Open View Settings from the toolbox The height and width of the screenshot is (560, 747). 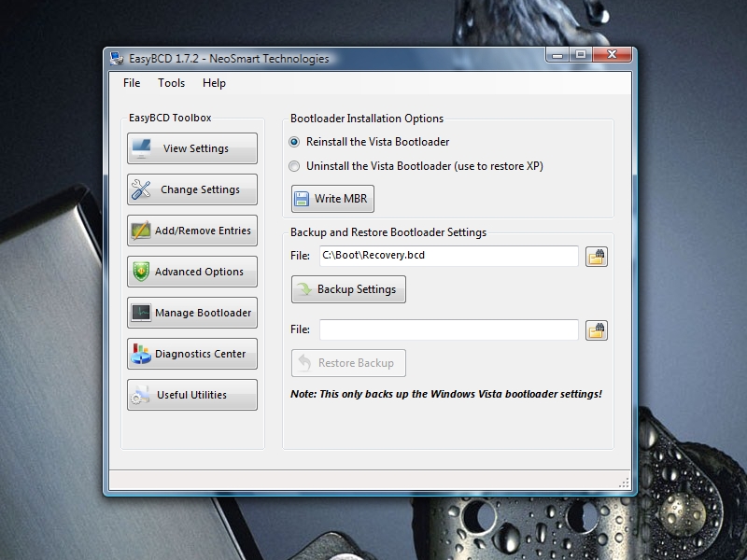(x=192, y=148)
